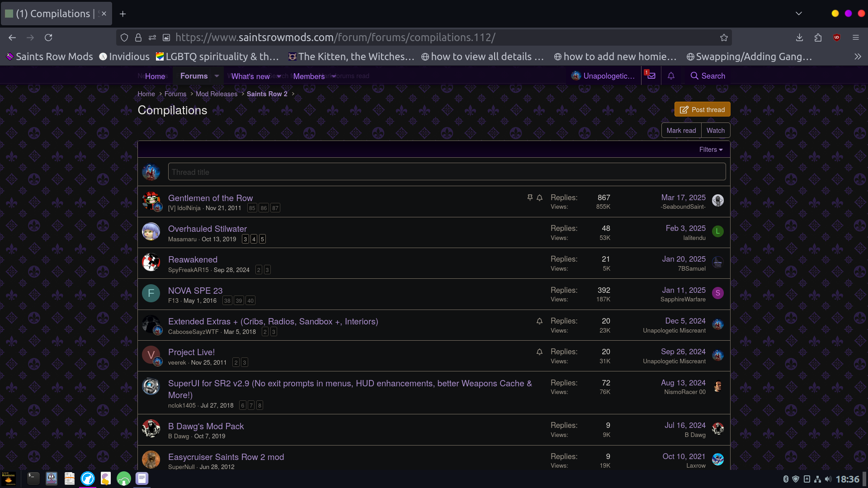Expand the Filters dropdown
This screenshot has width=868, height=488.
pos(711,150)
